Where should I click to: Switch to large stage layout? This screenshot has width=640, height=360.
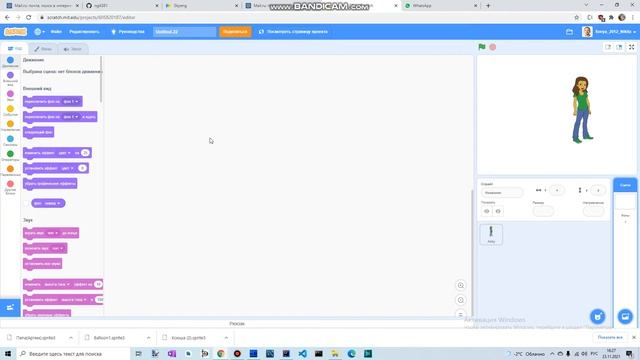tap(619, 47)
